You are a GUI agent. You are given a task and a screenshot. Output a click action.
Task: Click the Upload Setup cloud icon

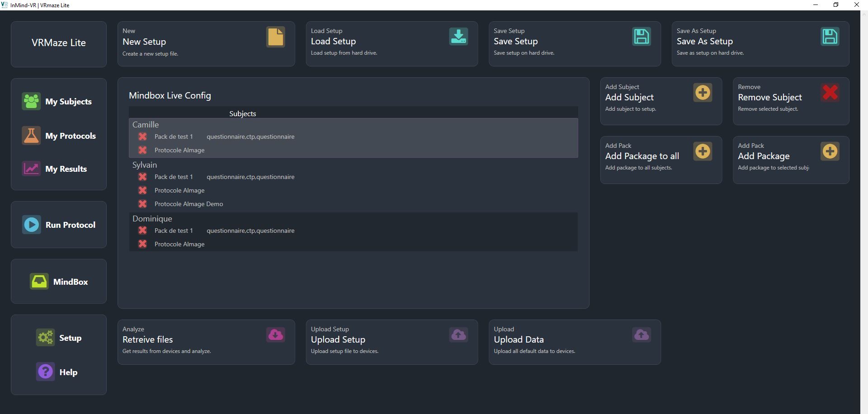point(458,334)
